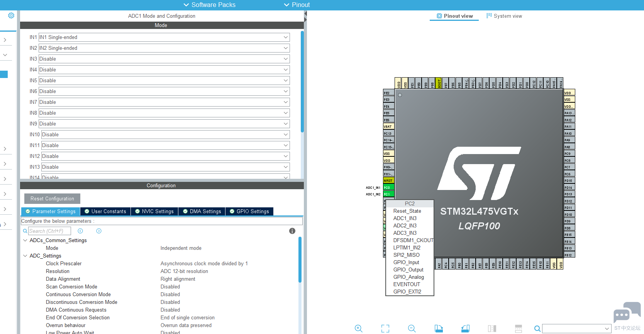
Task: Expand the Software Packs menu
Action: (209, 5)
